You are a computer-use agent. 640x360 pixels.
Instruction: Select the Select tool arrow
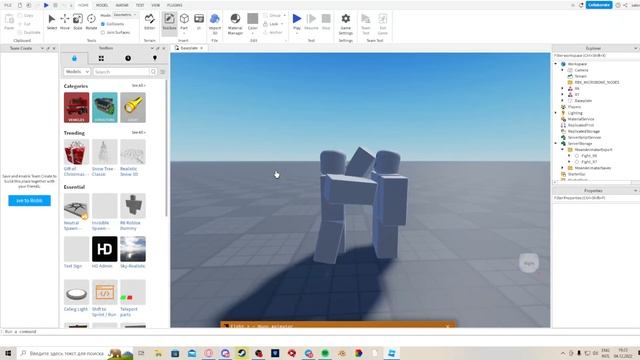click(x=51, y=22)
